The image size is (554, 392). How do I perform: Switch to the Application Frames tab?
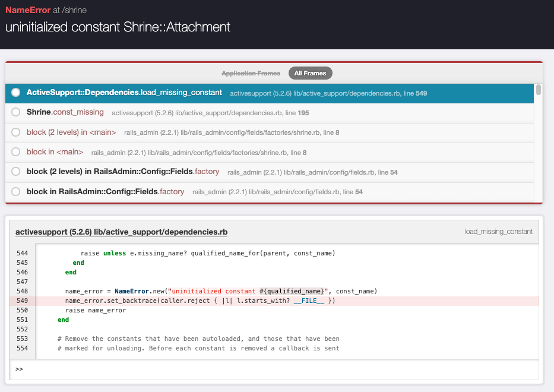point(251,73)
